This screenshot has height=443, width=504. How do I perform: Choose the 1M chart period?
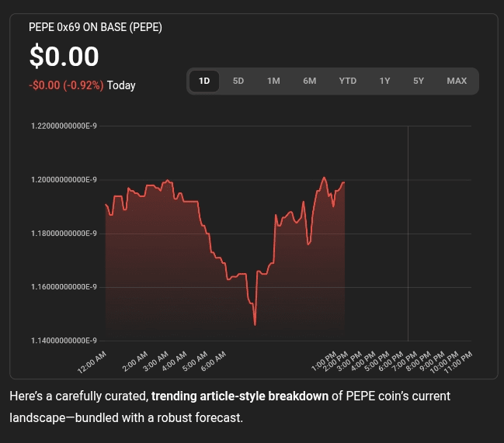pos(273,81)
